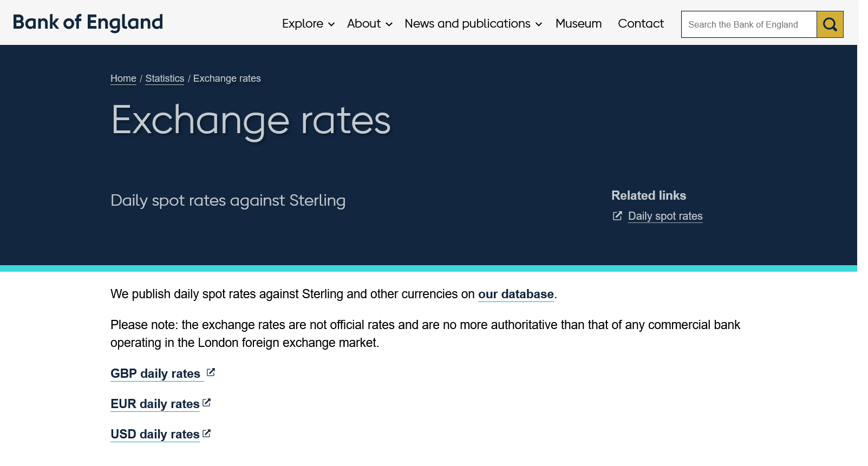Follow the Daily spot rates related link
868x466 pixels.
pyautogui.click(x=665, y=216)
